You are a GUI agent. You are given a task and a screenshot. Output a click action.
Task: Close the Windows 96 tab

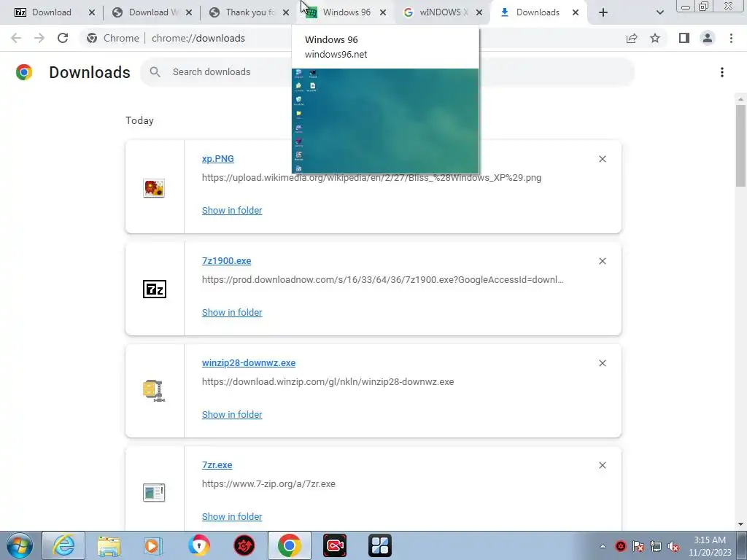point(383,12)
